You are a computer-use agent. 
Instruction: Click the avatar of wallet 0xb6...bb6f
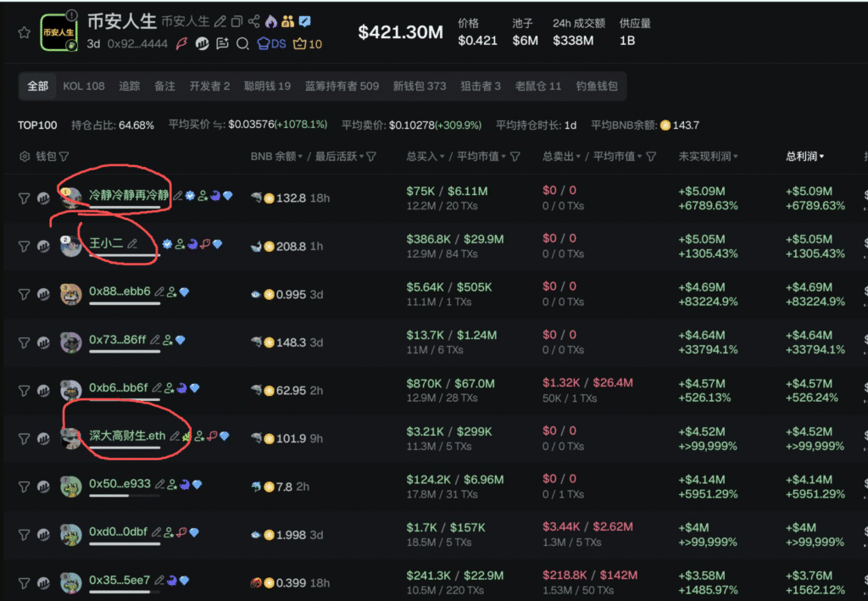click(71, 390)
